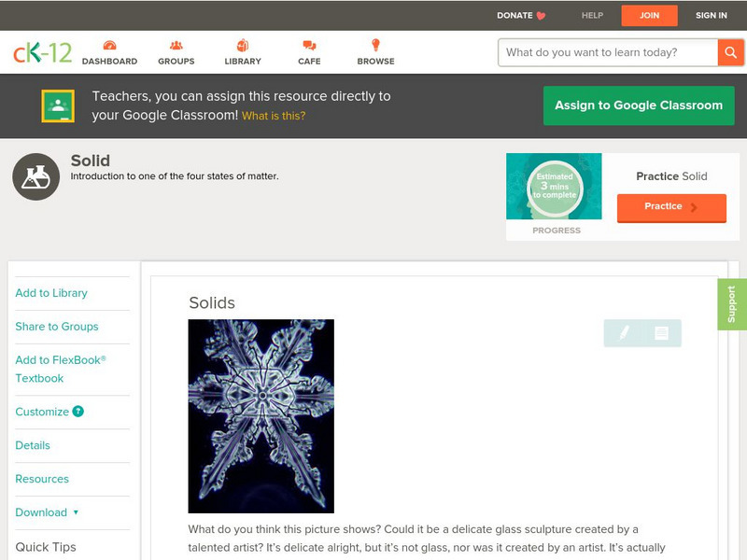Screen dimensions: 747x560
Task: Start the orange Practice button
Action: [671, 207]
